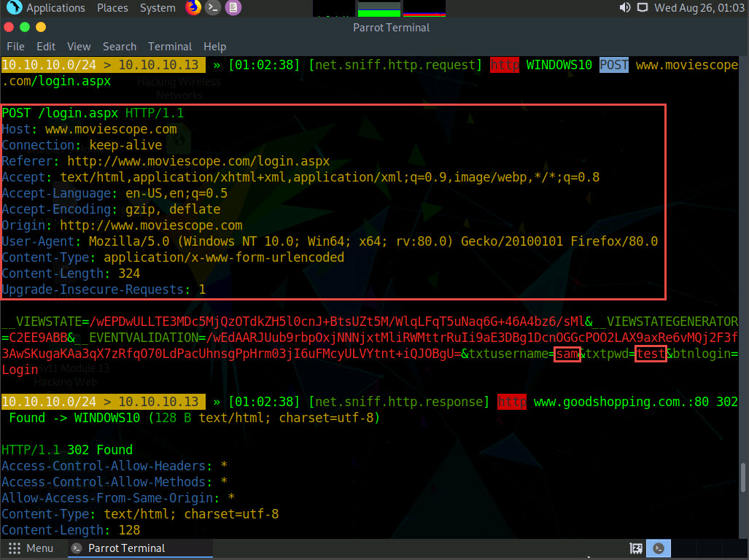Click the display/network tray icon
Screen dimensions: 749x560
643,7
